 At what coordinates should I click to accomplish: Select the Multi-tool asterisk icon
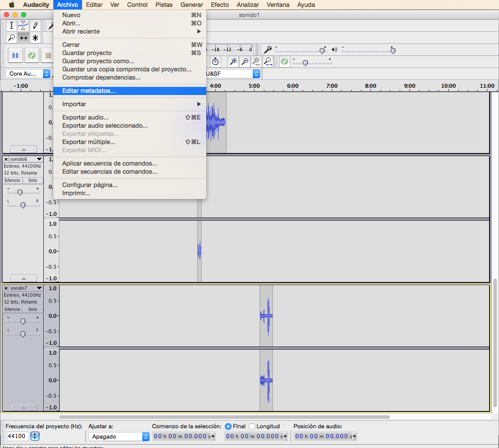tap(35, 38)
